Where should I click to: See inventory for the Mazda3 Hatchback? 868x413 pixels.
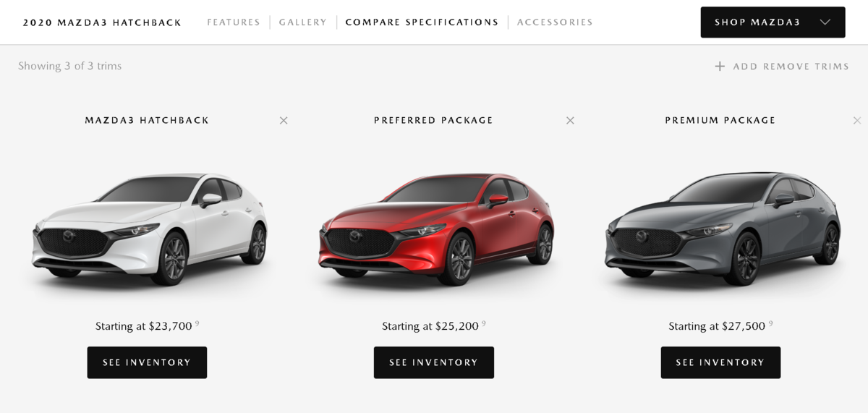(x=147, y=362)
